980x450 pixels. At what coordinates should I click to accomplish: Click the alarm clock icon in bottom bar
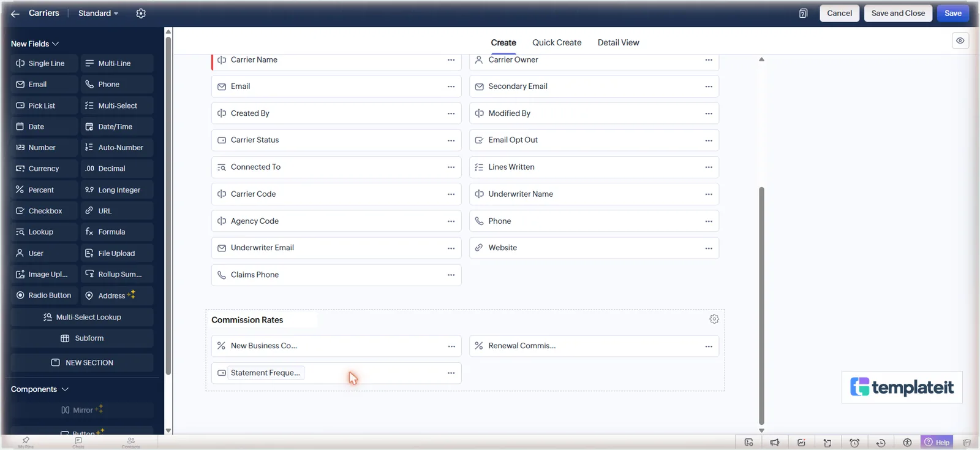(x=854, y=443)
